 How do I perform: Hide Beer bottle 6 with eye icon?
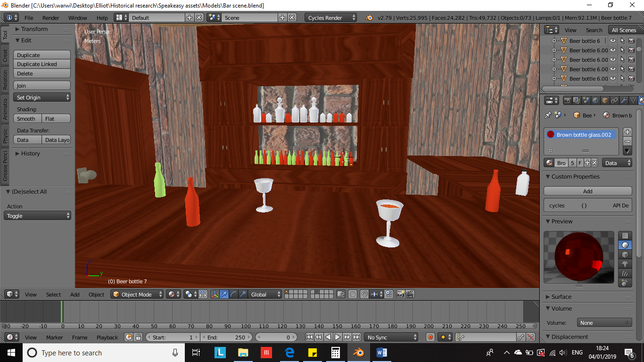613,41
